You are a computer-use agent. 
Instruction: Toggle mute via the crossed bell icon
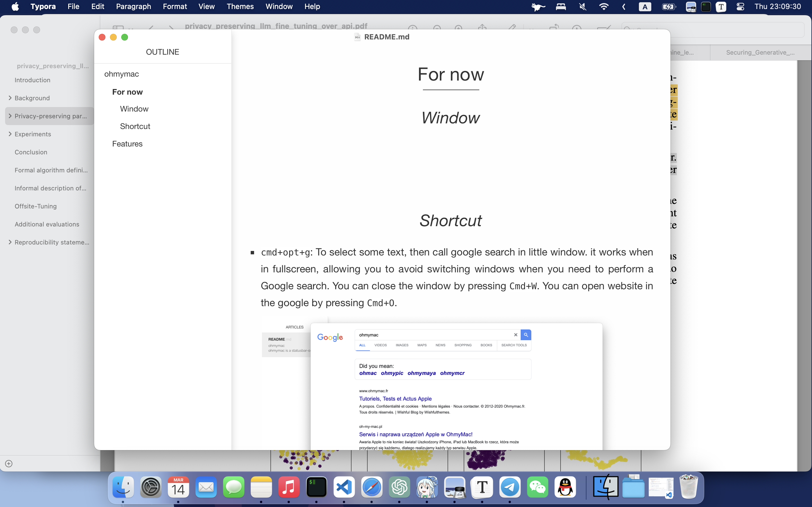(x=582, y=6)
